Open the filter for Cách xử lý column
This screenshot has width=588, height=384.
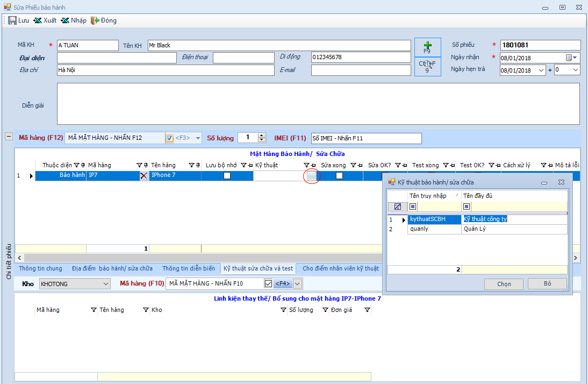(x=543, y=165)
